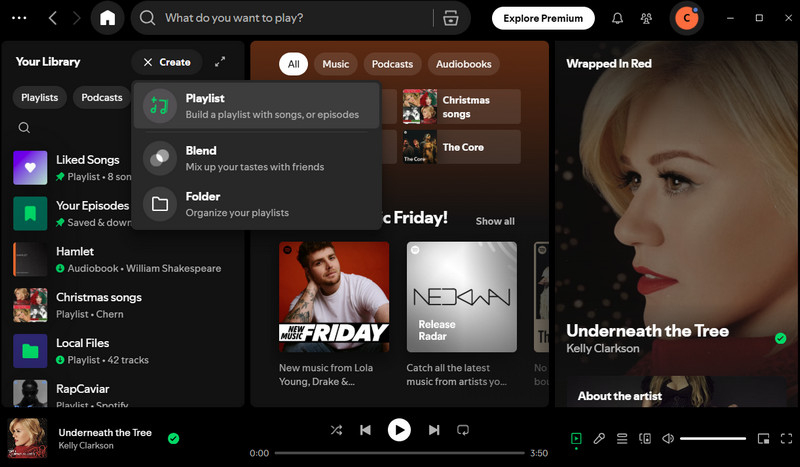The width and height of the screenshot is (800, 467).
Task: Mute the volume speaker icon
Action: click(668, 438)
